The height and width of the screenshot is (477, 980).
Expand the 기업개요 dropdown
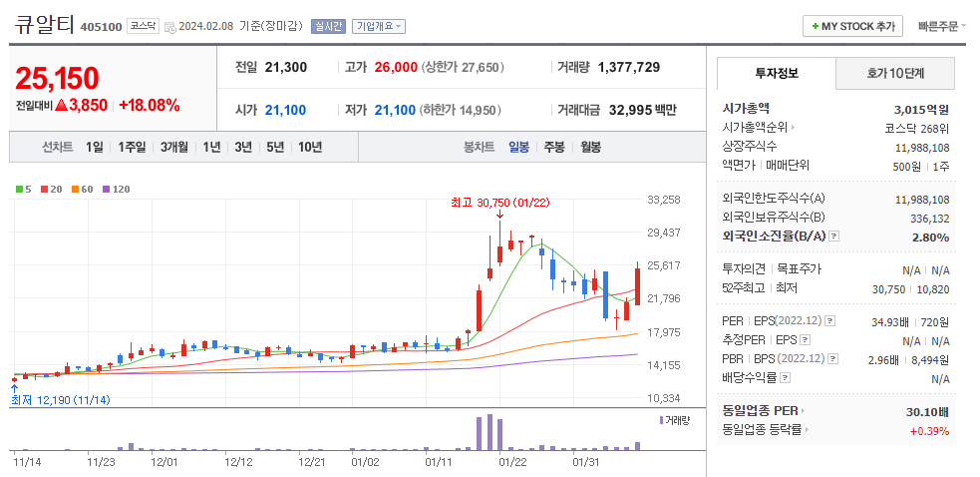coord(379,26)
